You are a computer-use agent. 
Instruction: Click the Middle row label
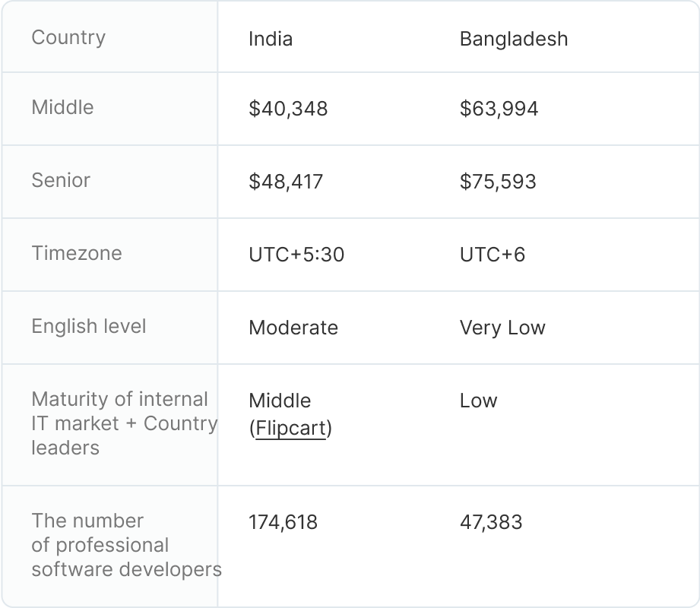62,107
